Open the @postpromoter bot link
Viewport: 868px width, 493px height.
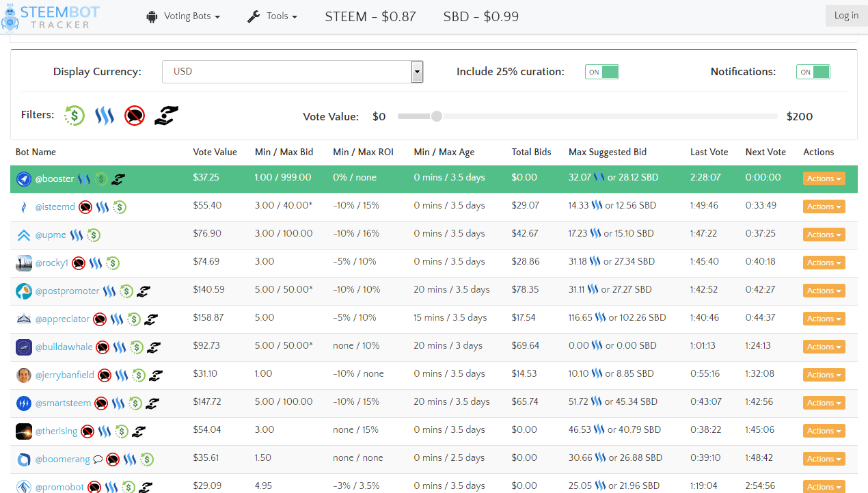pyautogui.click(x=67, y=291)
